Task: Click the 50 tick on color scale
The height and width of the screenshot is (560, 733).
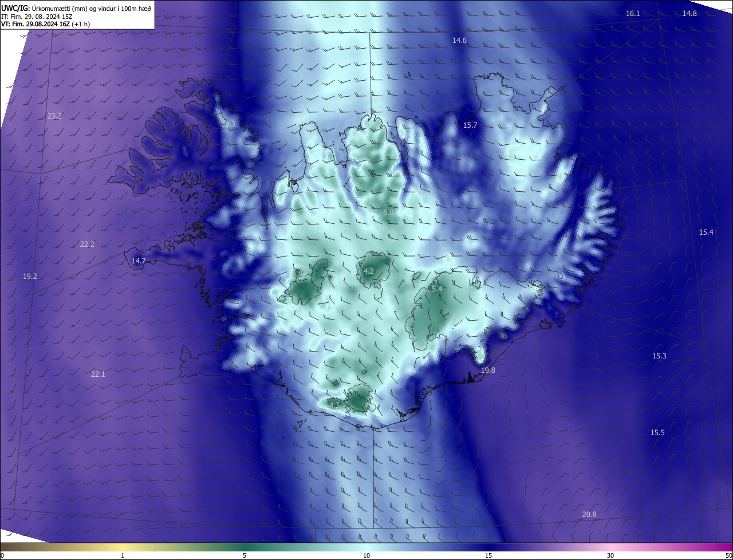Action: pos(728,555)
